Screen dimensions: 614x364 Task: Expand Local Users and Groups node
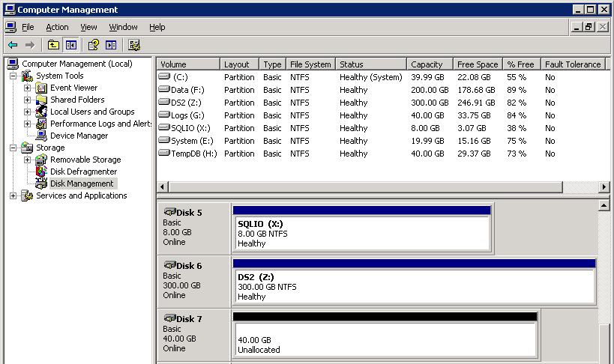tap(28, 112)
